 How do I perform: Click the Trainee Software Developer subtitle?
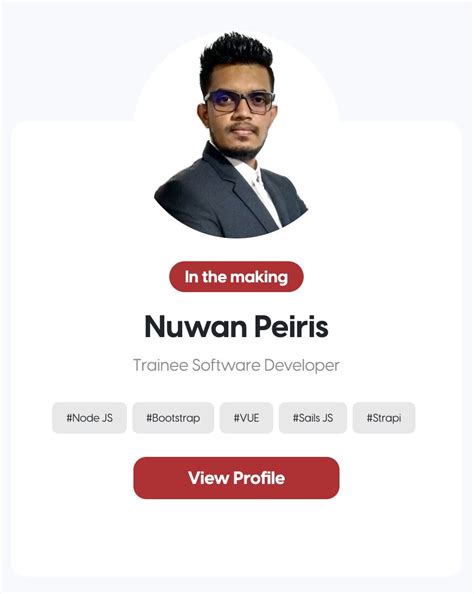(x=236, y=365)
